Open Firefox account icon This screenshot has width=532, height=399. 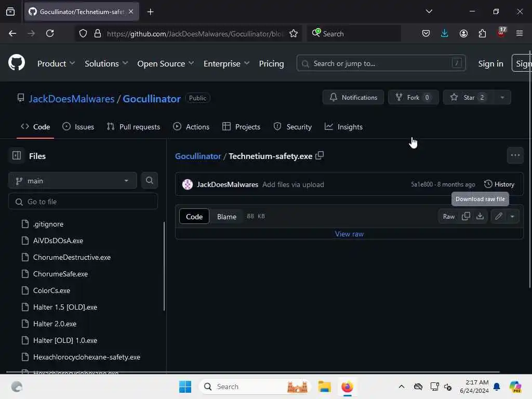463,33
